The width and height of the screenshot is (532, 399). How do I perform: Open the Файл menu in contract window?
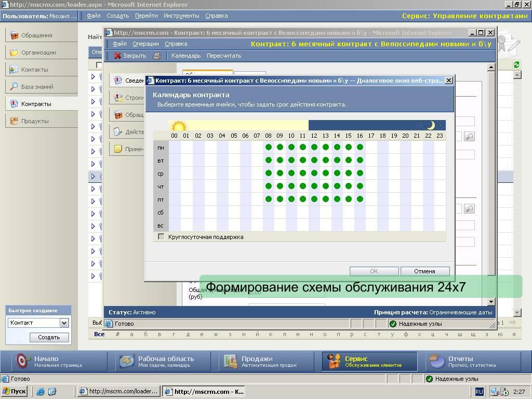coord(119,44)
